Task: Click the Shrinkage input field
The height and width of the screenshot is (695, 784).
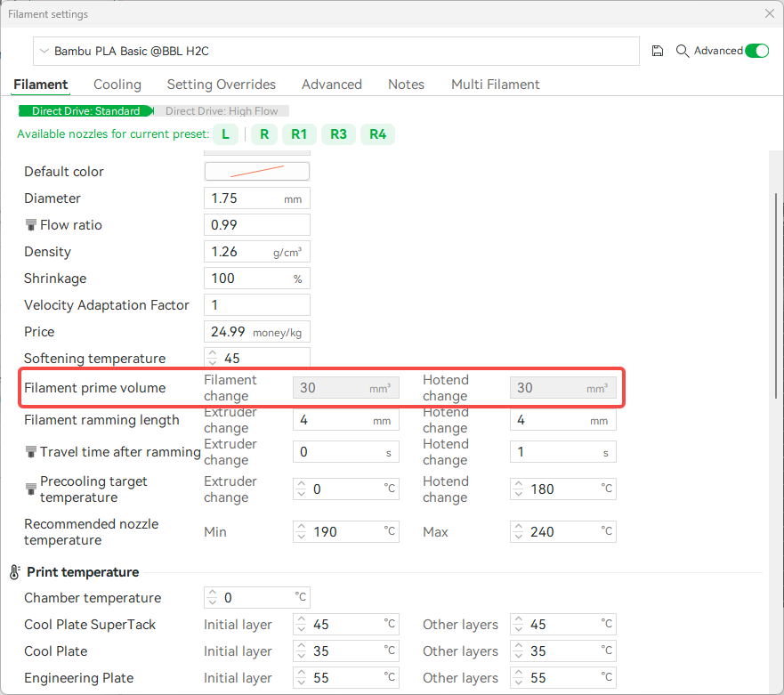Action: [x=257, y=279]
